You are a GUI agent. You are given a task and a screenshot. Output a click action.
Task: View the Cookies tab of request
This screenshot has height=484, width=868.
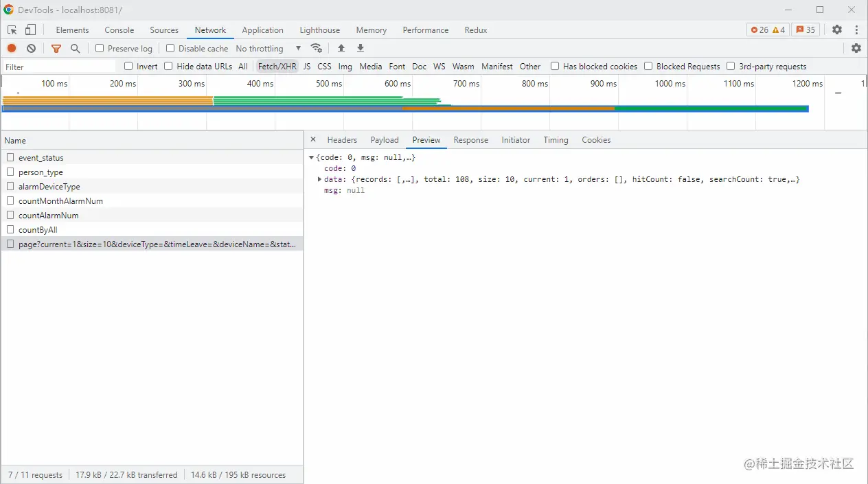(596, 139)
